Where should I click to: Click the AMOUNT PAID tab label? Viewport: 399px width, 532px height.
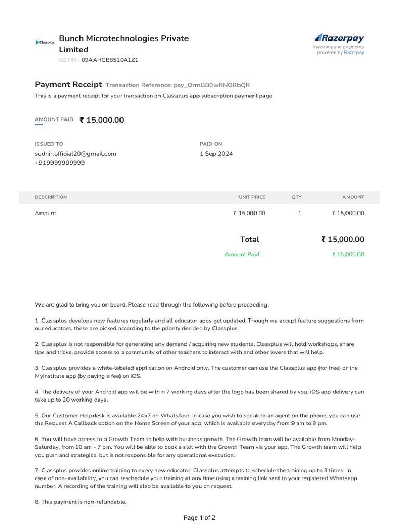click(x=54, y=119)
